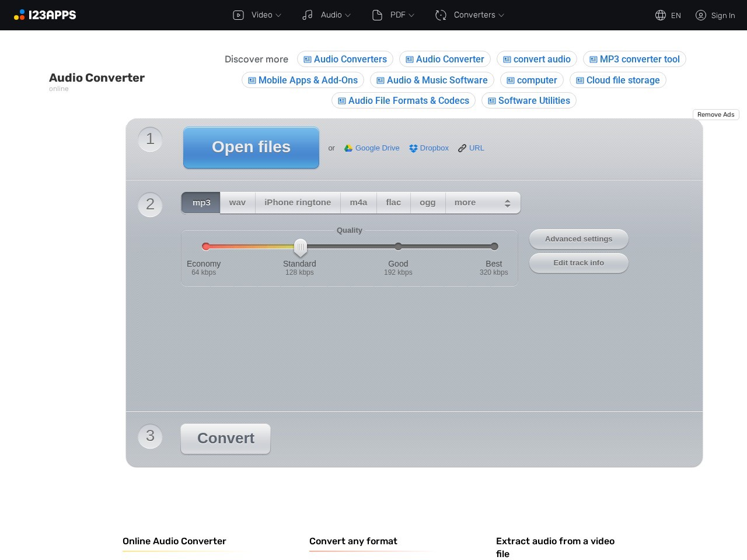This screenshot has height=560, width=747.
Task: Set quality to the Good slider point
Action: [x=398, y=247]
